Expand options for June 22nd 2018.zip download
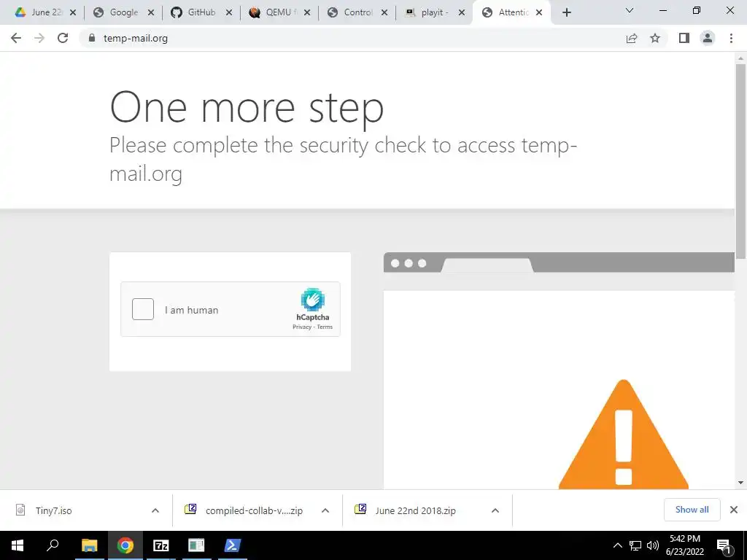747x560 pixels. coord(495,510)
